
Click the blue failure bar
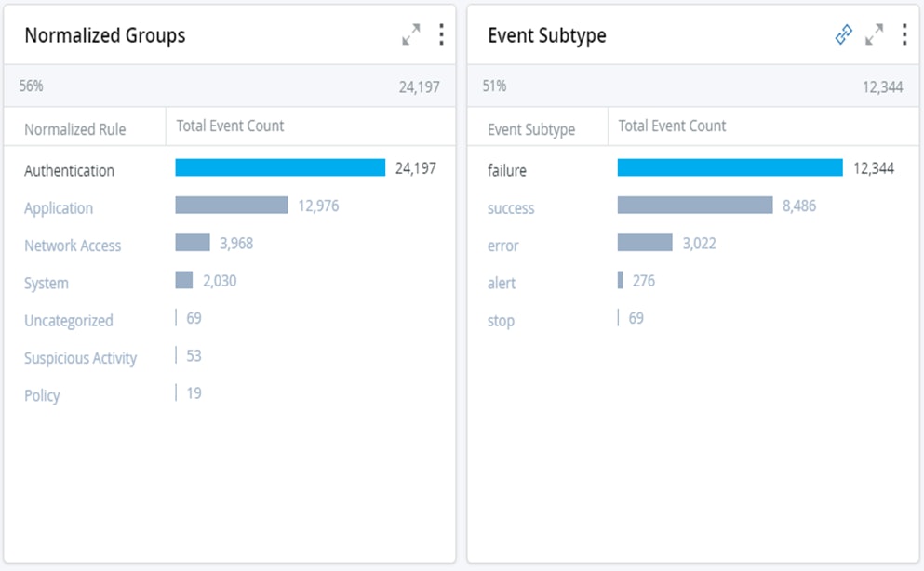730,167
